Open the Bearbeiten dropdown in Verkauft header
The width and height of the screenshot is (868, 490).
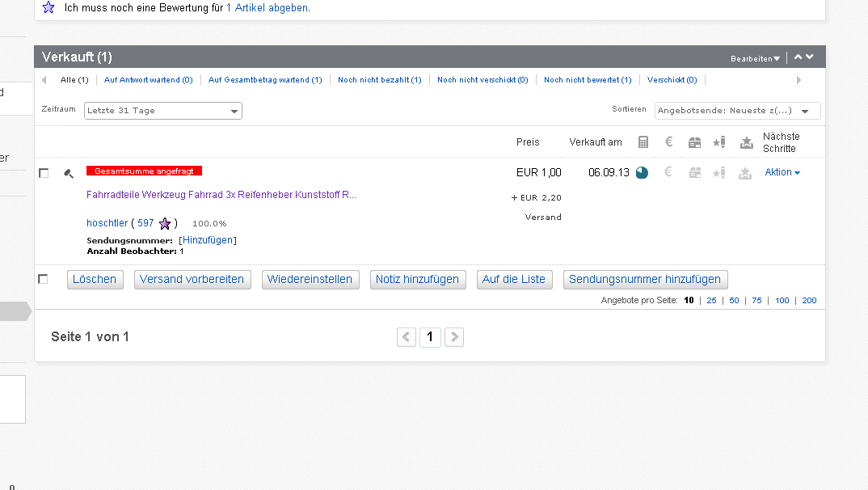[x=755, y=58]
